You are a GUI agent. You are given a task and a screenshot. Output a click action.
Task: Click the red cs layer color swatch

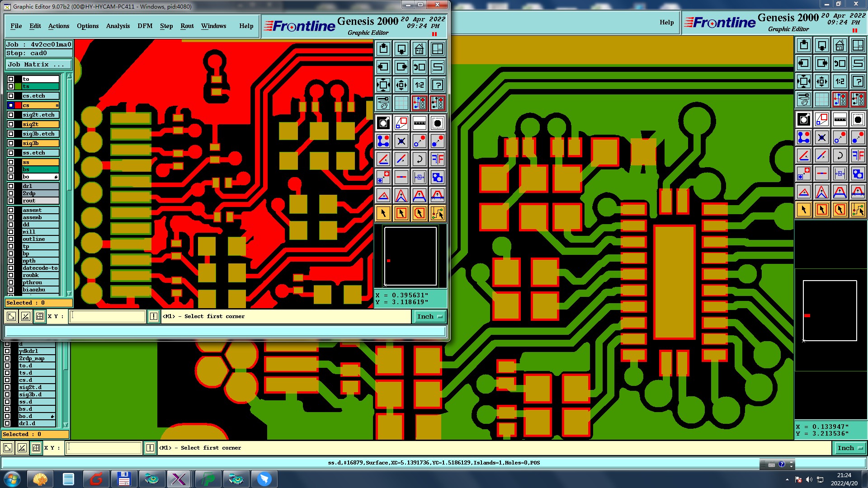pyautogui.click(x=18, y=105)
